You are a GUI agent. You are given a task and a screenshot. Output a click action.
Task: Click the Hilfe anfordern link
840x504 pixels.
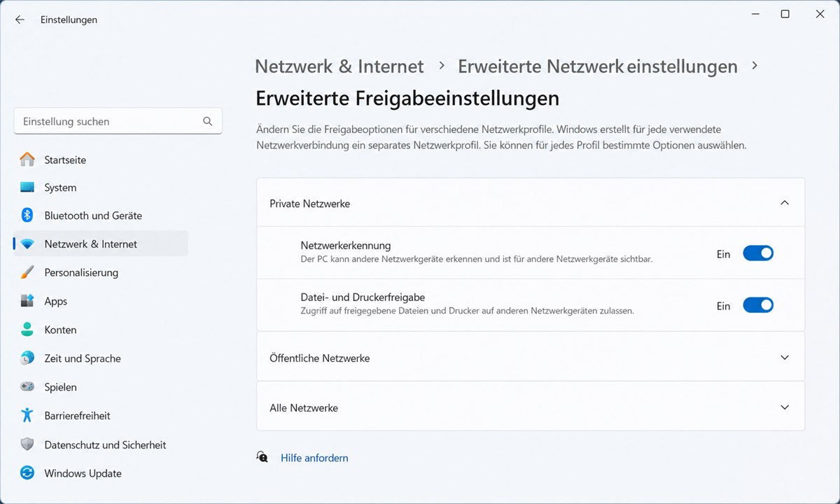coord(314,458)
